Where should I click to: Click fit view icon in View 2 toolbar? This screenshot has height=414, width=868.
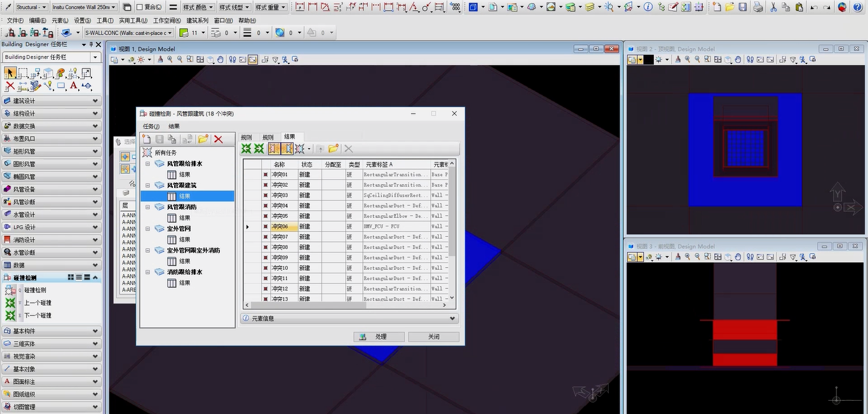(718, 60)
